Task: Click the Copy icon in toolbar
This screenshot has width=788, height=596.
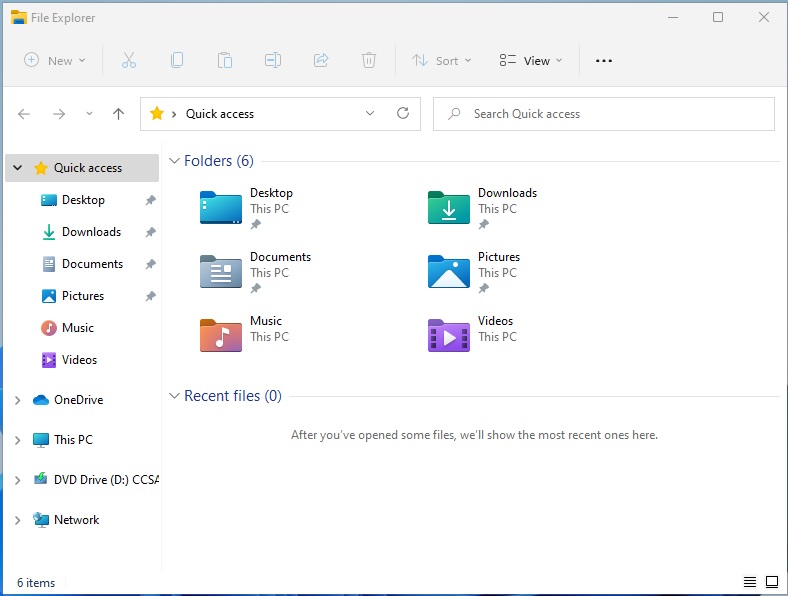Action: 177,61
